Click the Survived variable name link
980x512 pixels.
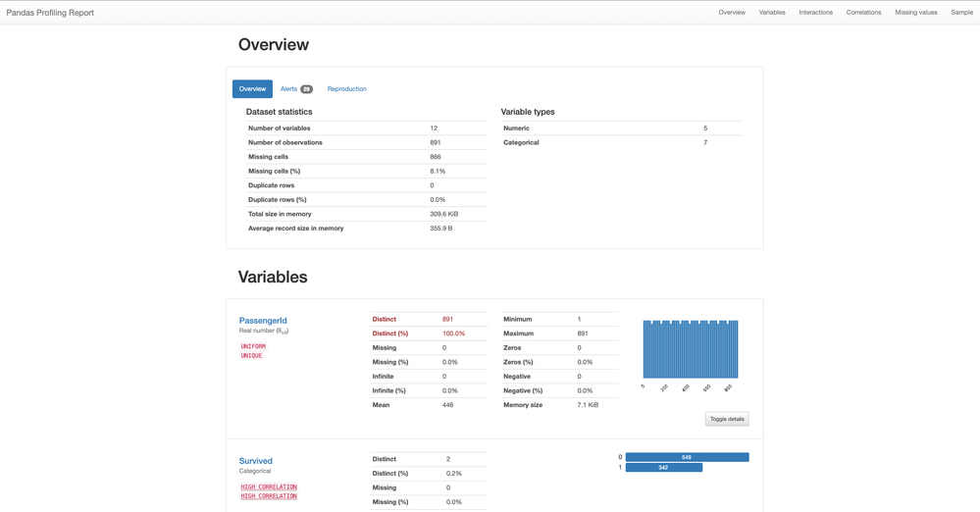[256, 461]
